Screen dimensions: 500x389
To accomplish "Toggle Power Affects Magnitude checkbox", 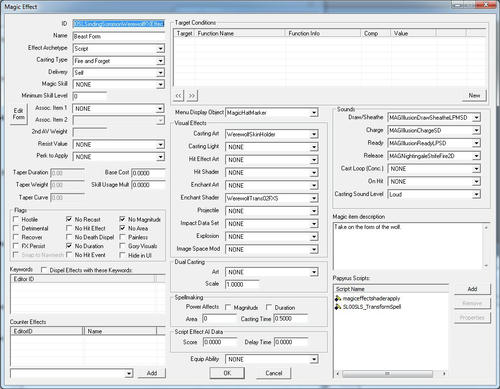I will (228, 307).
